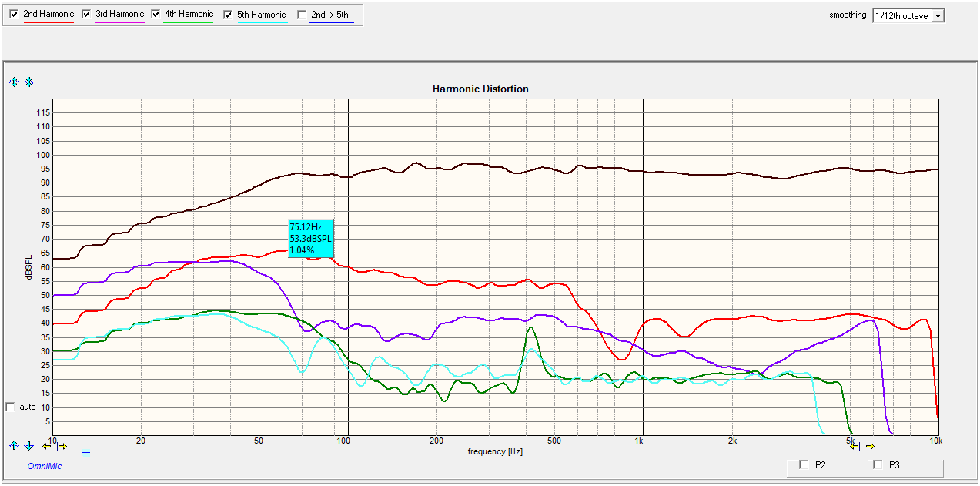Screen dimensions: 980x486
Task: Shift the graph up with the cyan up arrow
Action: [x=14, y=445]
